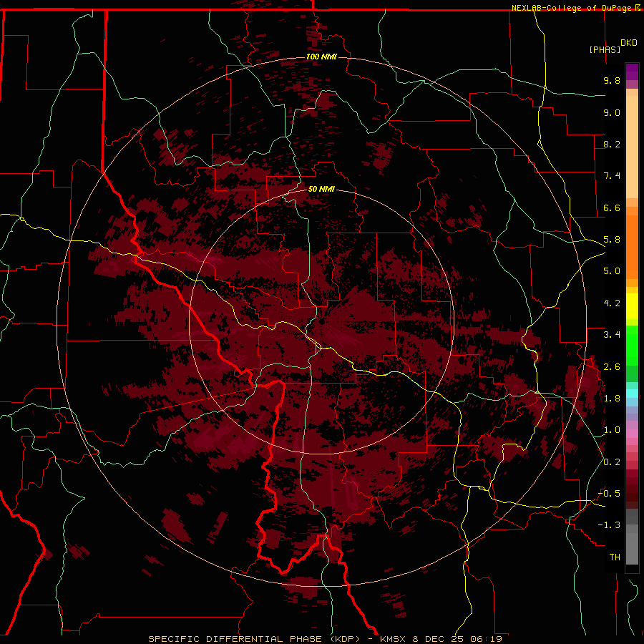Click the 8.2 color scale value

tap(612, 144)
